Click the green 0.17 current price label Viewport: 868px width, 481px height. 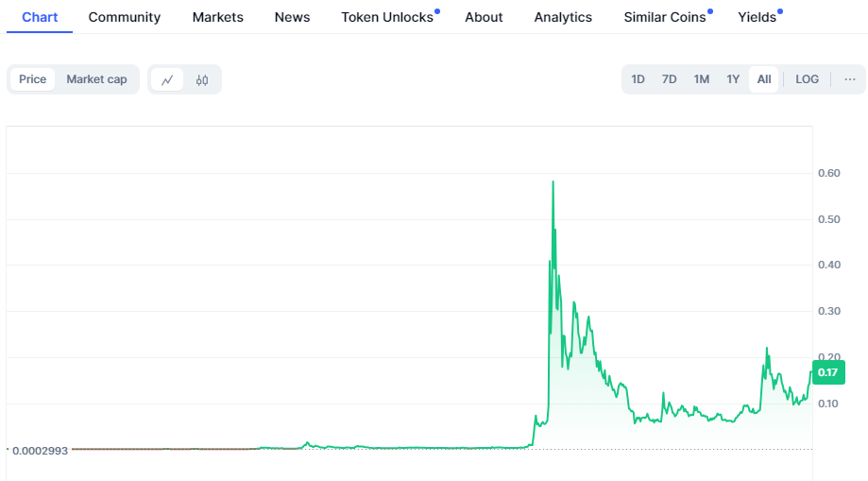coord(828,372)
